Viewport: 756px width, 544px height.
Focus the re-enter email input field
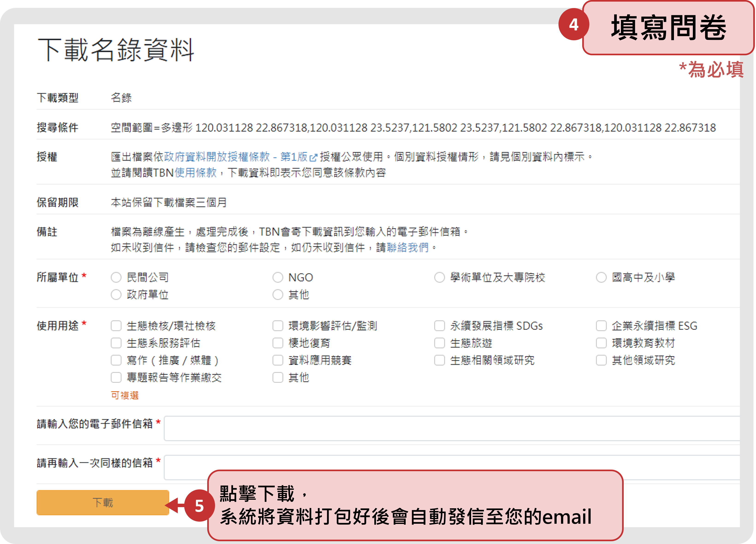pyautogui.click(x=451, y=463)
